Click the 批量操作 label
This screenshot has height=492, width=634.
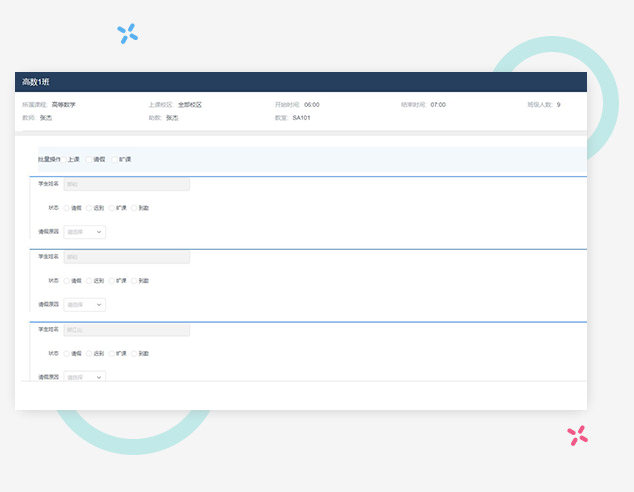tap(49, 160)
